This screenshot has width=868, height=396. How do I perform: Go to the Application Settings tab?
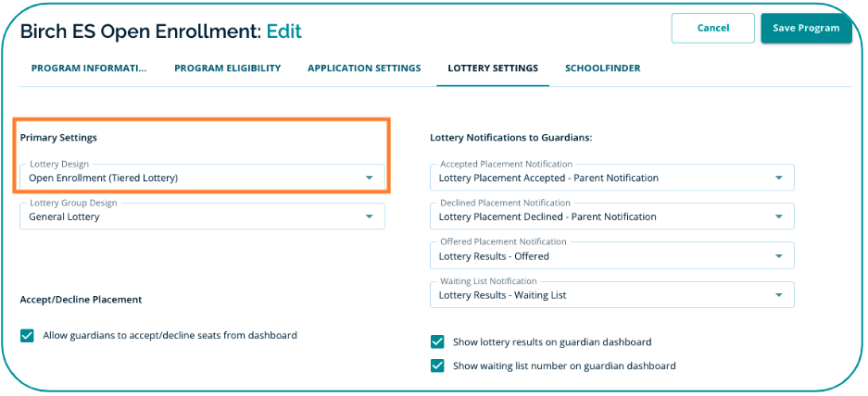tap(364, 68)
